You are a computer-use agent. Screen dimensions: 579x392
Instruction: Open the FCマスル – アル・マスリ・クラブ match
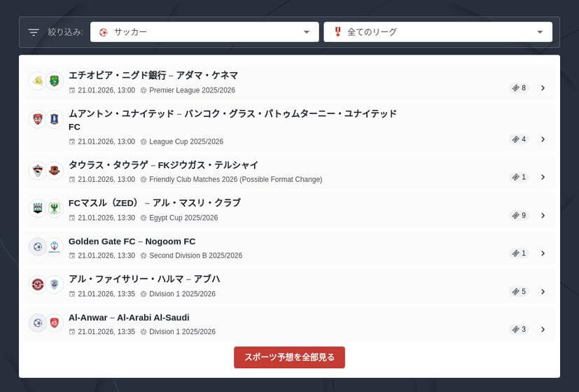point(154,203)
